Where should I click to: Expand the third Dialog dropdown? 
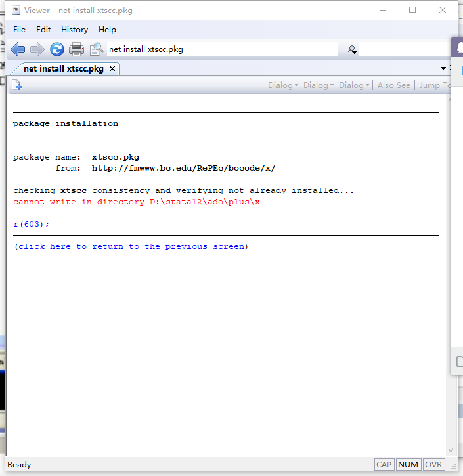pos(354,85)
